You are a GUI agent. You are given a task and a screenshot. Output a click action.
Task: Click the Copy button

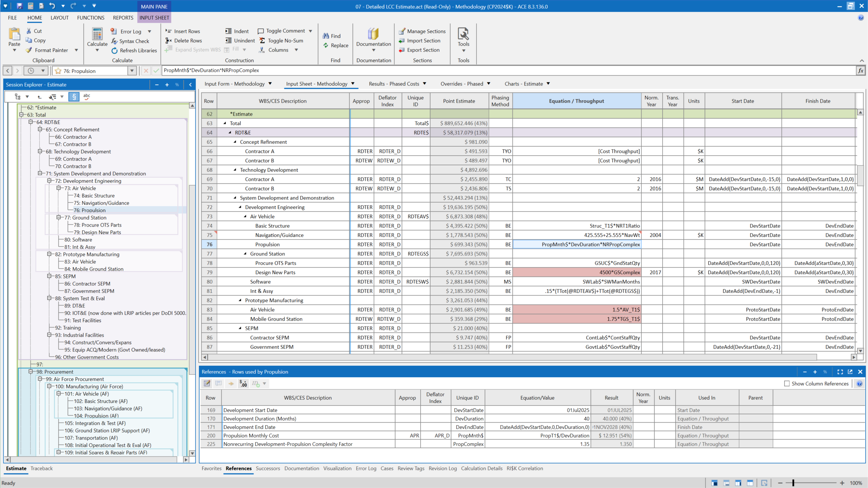coord(36,40)
